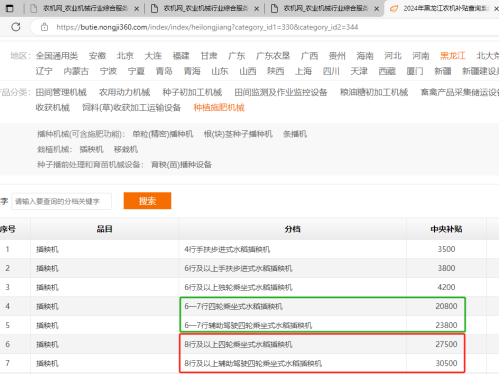Select region 广东农垦
The height and width of the screenshot is (375, 499).
(273, 56)
